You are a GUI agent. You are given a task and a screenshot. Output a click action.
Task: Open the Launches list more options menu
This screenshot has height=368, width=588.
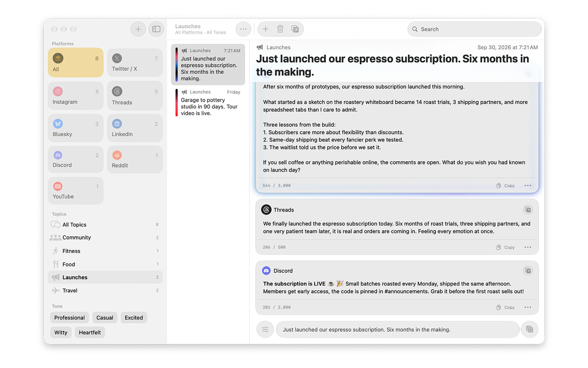tap(243, 29)
